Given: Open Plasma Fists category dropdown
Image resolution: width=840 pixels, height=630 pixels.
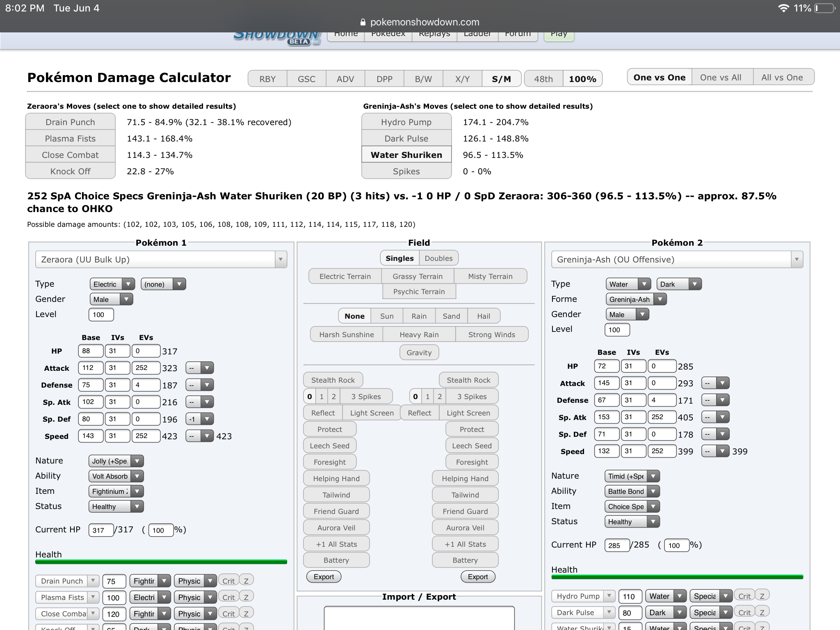Looking at the screenshot, I should [195, 597].
